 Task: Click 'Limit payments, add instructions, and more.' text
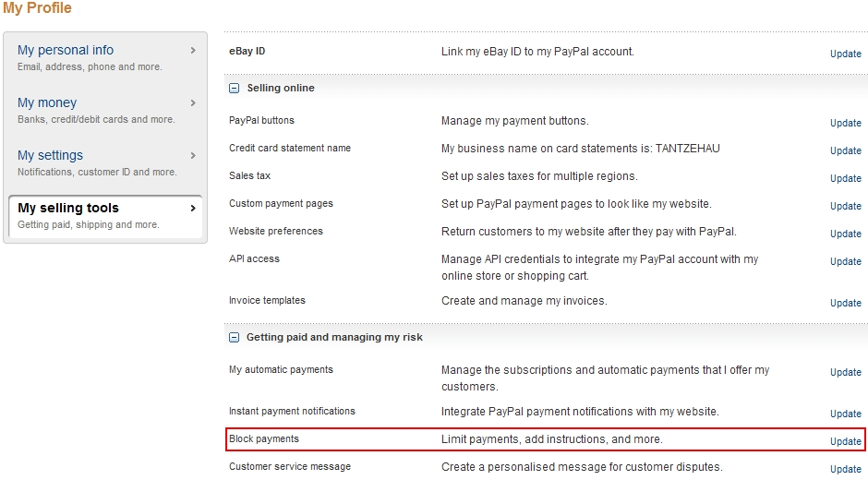pyautogui.click(x=552, y=439)
